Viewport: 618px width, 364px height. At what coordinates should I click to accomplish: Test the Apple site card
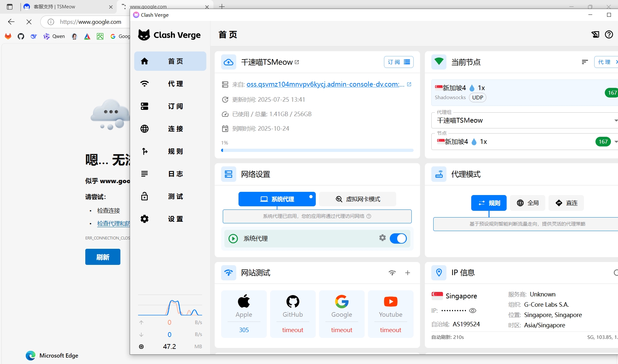[244, 314]
